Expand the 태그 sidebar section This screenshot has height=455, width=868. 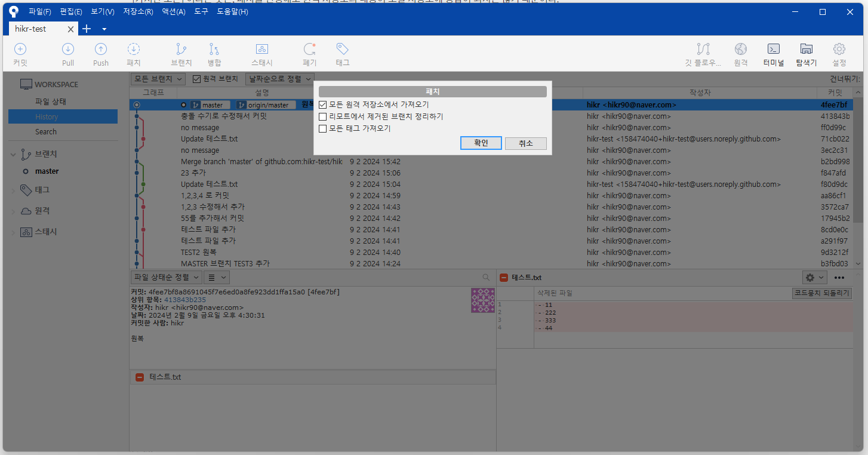tap(13, 190)
